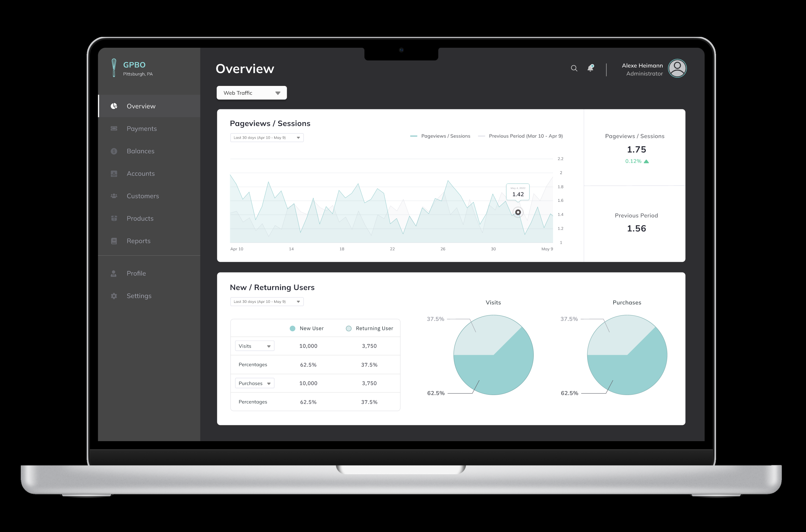Click the Reports sidebar icon
Screen dimensions: 806x532
pyautogui.click(x=115, y=240)
